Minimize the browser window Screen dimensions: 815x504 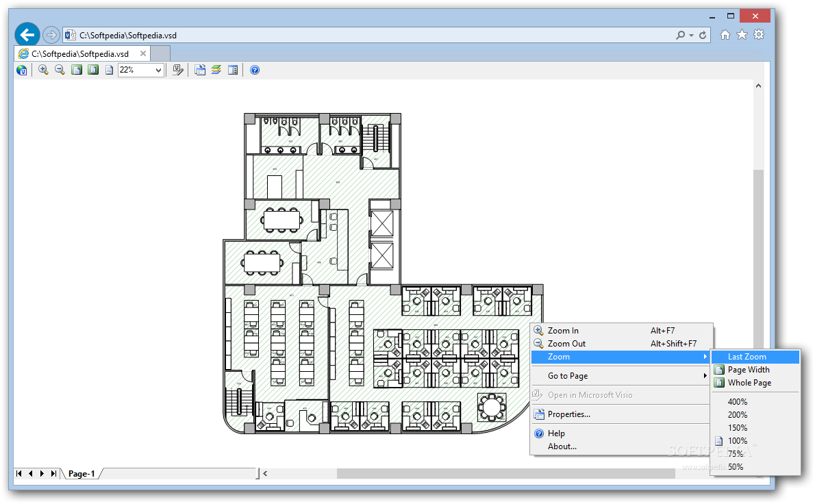(x=712, y=16)
